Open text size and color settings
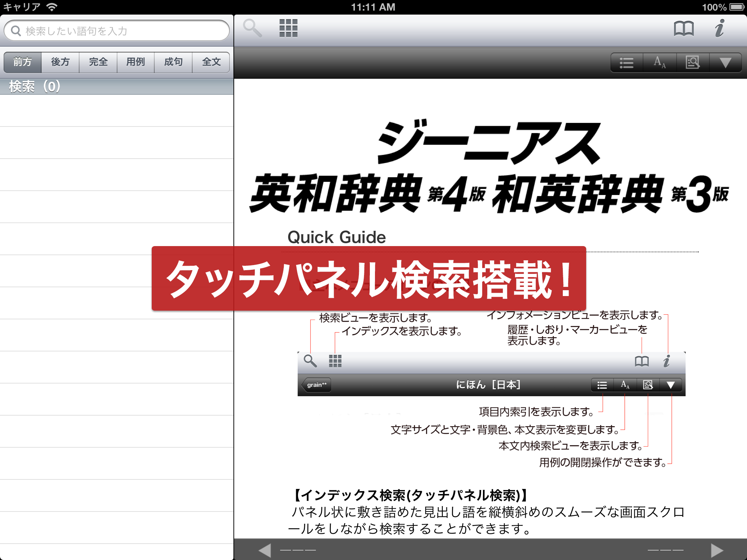Screen dimensions: 747x560 tap(659, 63)
